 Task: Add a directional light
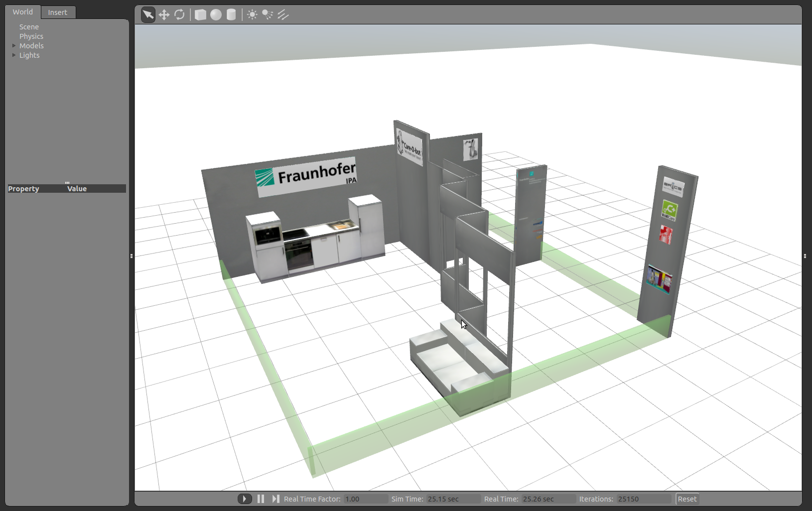(283, 15)
